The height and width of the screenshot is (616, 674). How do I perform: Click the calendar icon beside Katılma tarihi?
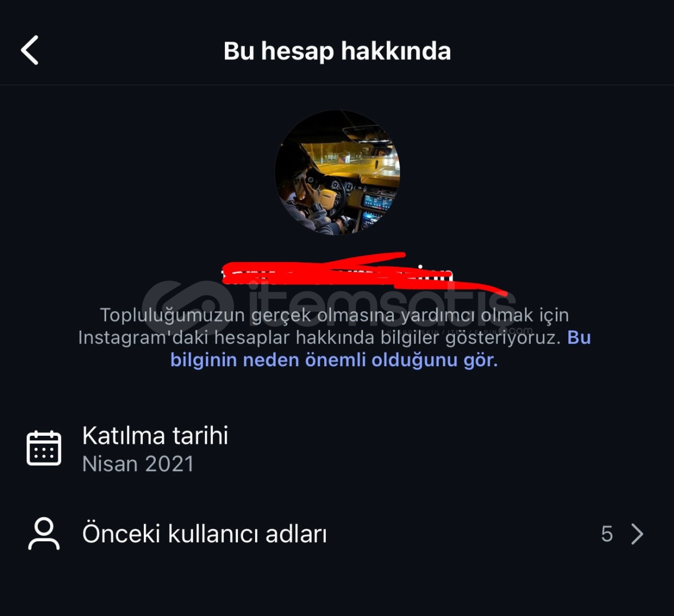(x=44, y=448)
